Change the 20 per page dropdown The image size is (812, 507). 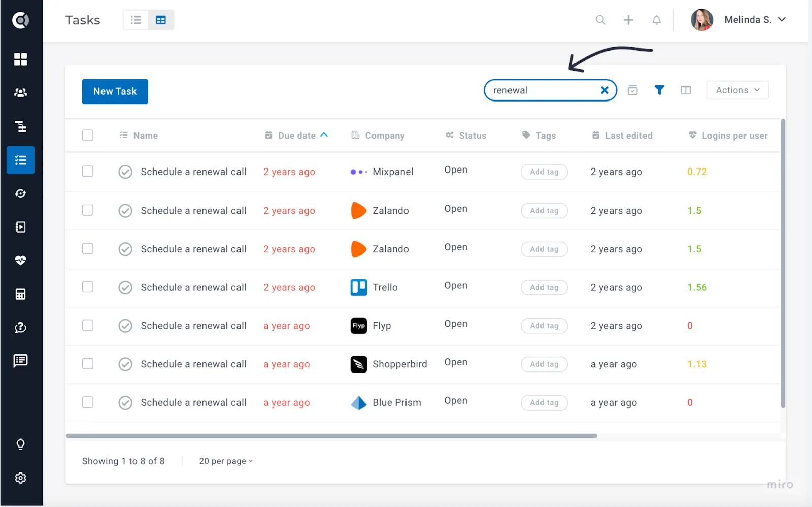(x=226, y=461)
